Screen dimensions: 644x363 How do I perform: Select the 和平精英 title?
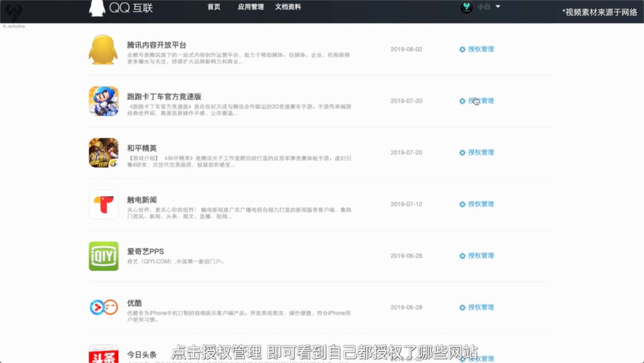pos(142,149)
